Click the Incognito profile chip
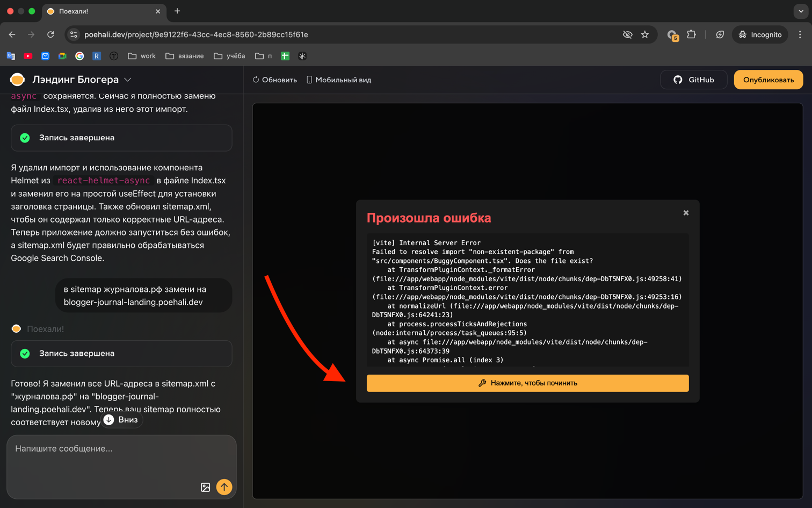 pyautogui.click(x=760, y=34)
